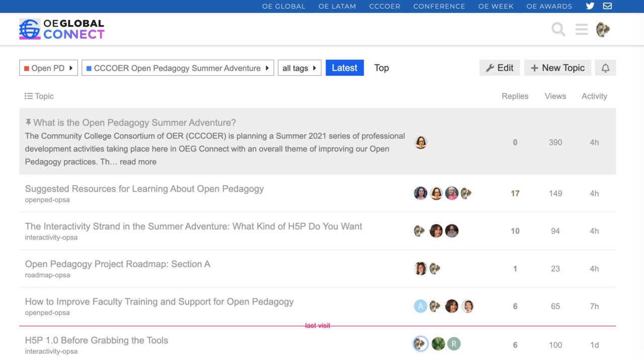Screen dimensions: 644x358
Task: Sort by Replies column header
Action: (515, 96)
